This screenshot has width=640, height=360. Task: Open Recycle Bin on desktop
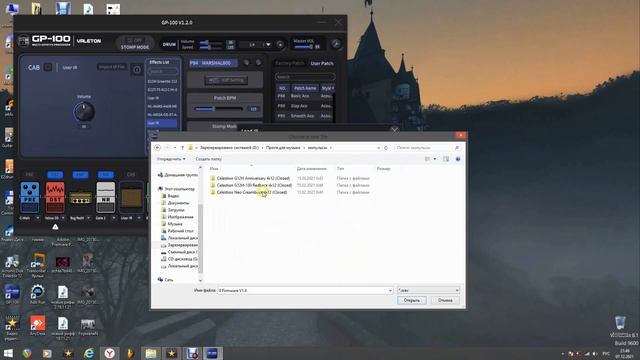pos(620,322)
